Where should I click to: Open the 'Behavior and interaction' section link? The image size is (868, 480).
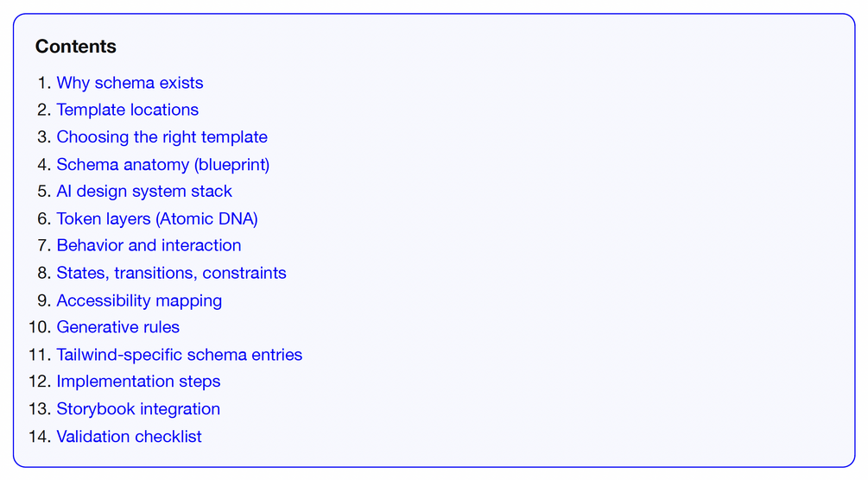149,246
